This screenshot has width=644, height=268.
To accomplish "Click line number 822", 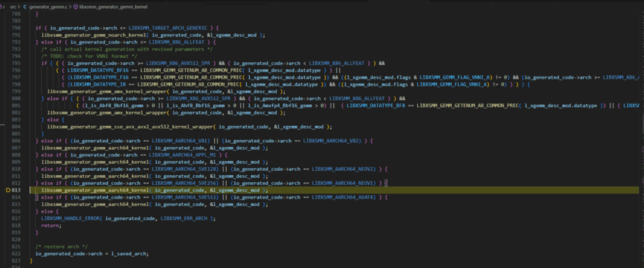I will (x=17, y=254).
